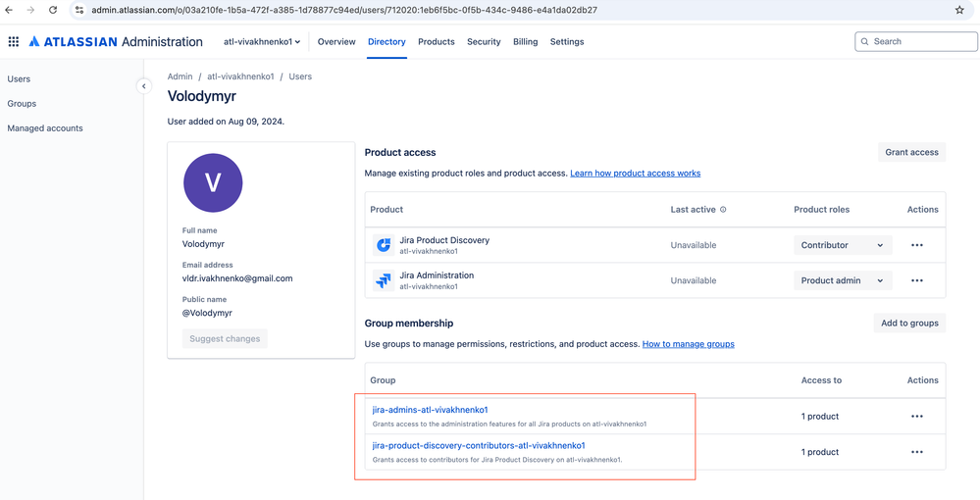Screen dimensions: 980x500
Task: Go to the Security tab
Action: [484, 42]
